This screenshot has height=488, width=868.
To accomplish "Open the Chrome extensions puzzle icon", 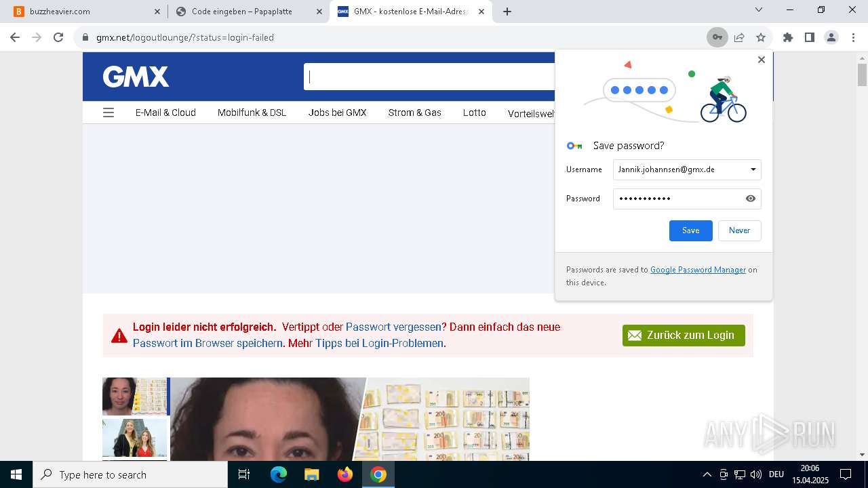I will (787, 37).
